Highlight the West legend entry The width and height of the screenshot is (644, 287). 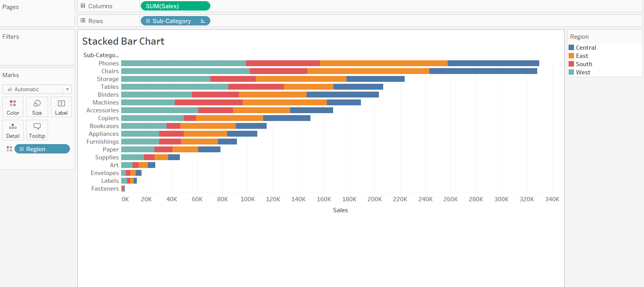[x=583, y=72]
